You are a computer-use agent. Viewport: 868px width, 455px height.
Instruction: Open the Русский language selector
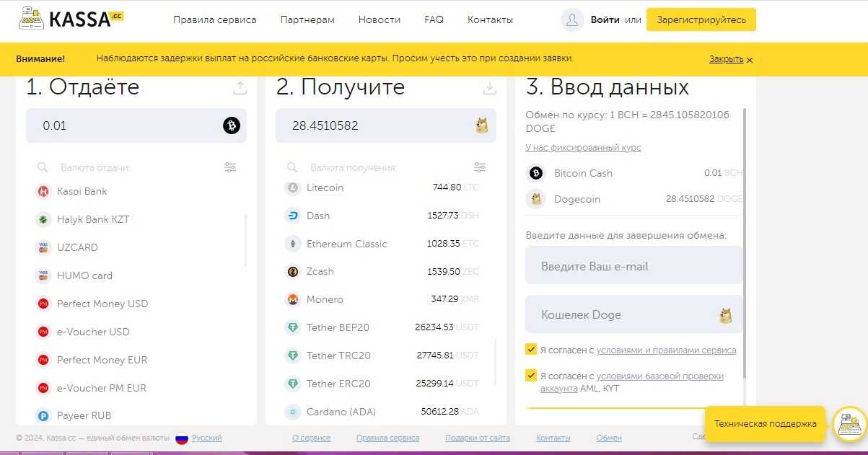coord(206,438)
